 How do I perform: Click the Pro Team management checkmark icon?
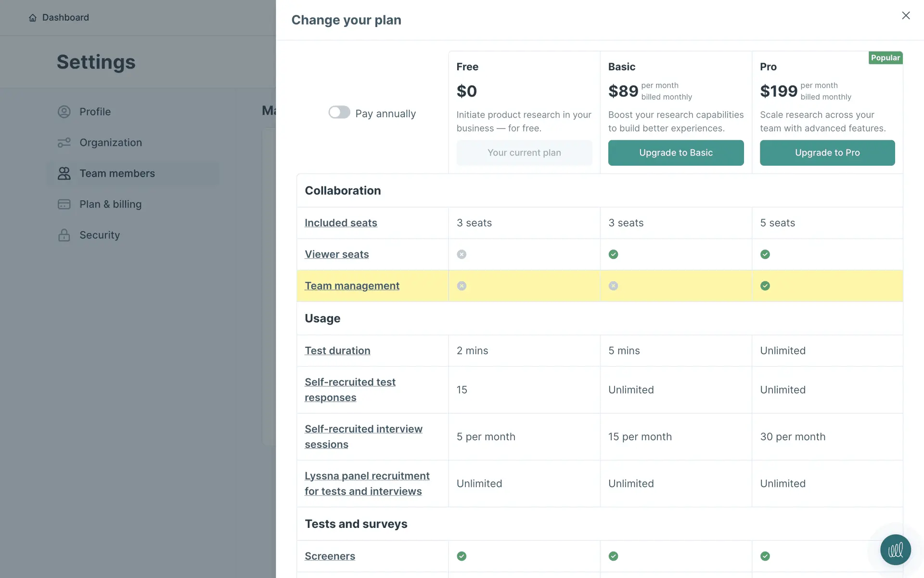[765, 286]
